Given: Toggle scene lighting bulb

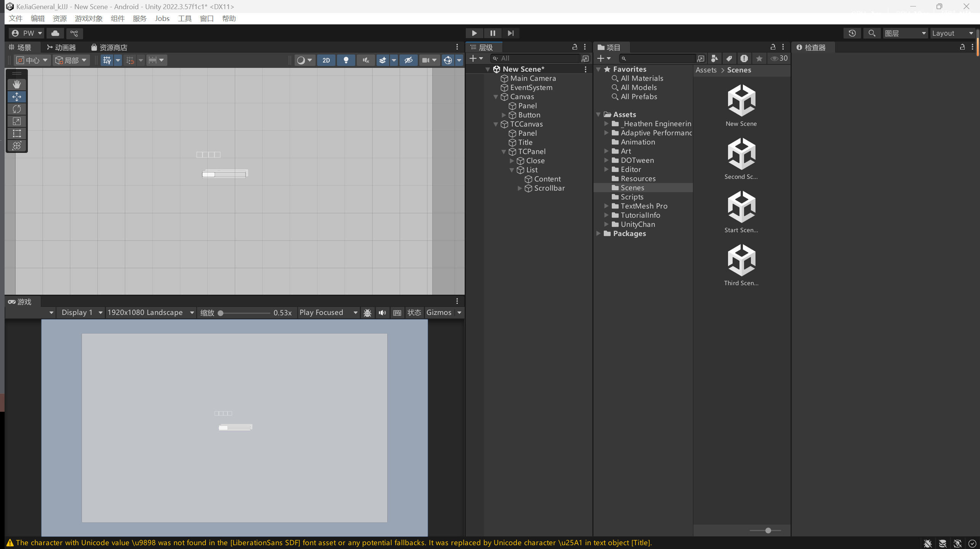Looking at the screenshot, I should click(x=346, y=60).
